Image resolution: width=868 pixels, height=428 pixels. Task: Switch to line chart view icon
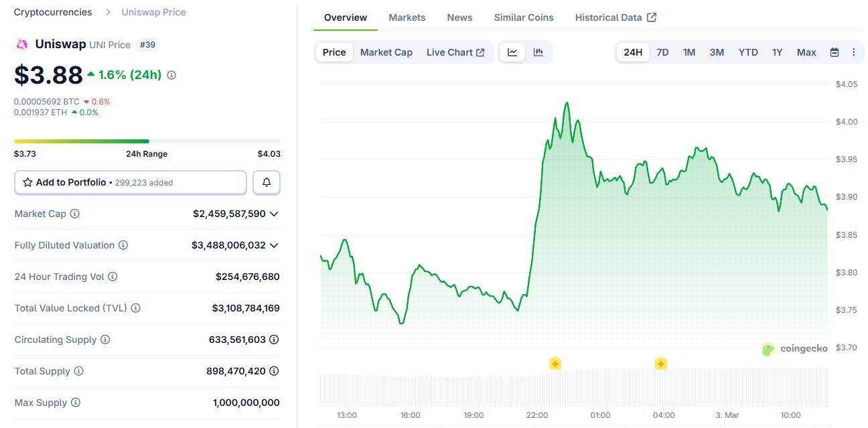[512, 52]
